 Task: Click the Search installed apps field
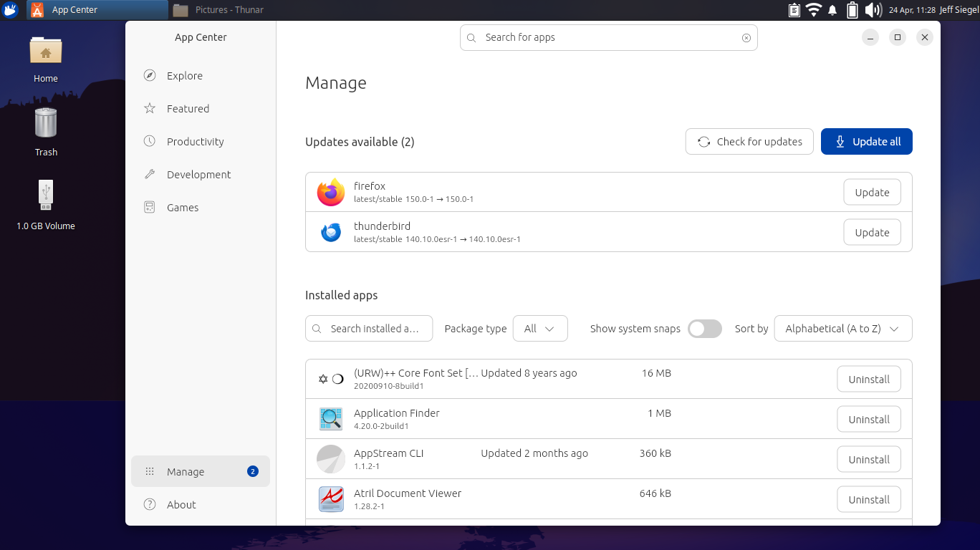tap(369, 329)
